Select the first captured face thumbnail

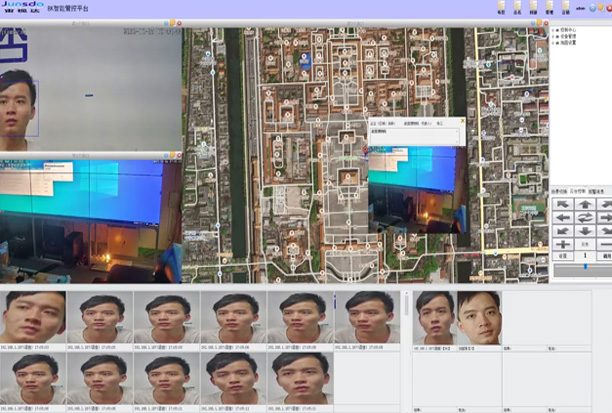click(33, 316)
